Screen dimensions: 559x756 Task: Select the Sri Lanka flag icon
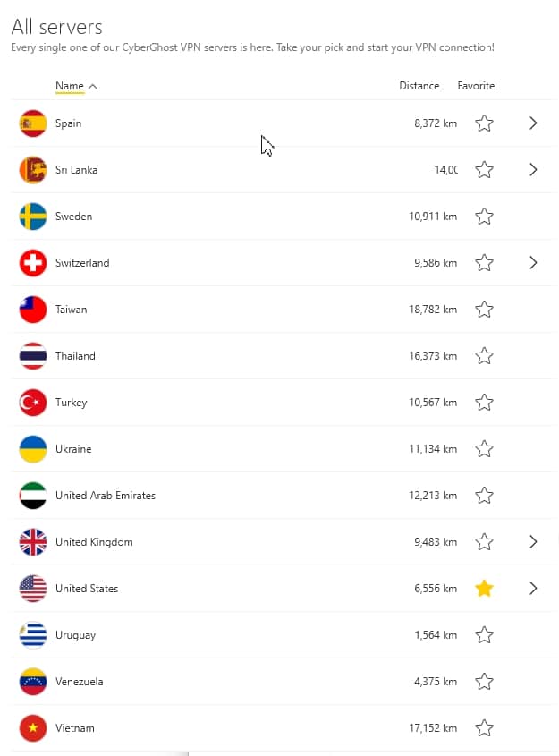(x=33, y=170)
